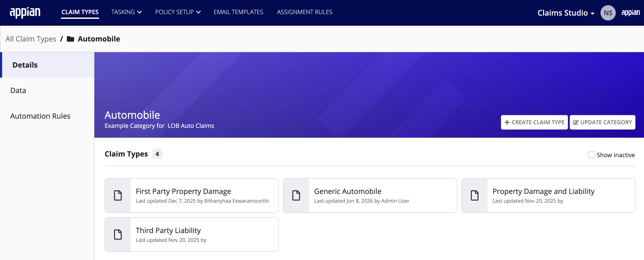The width and height of the screenshot is (644, 260).
Task: Click the edit pencil icon on Update Category
Action: 575,122
